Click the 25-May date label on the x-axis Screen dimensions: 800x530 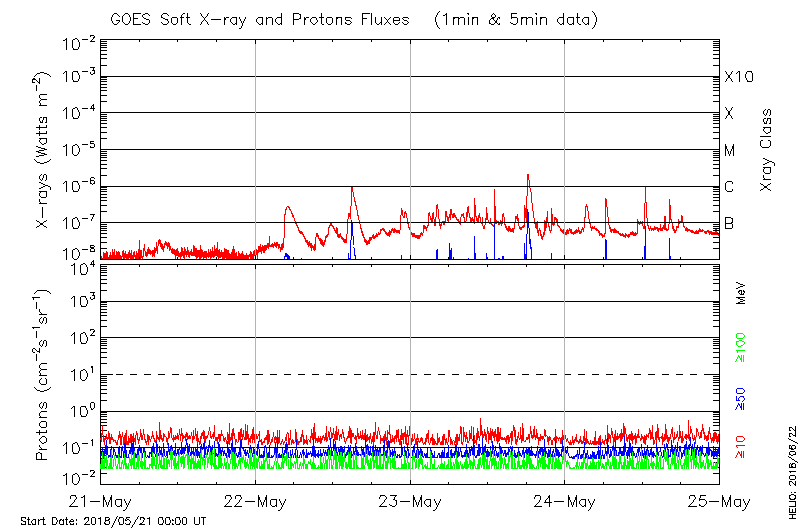718,501
